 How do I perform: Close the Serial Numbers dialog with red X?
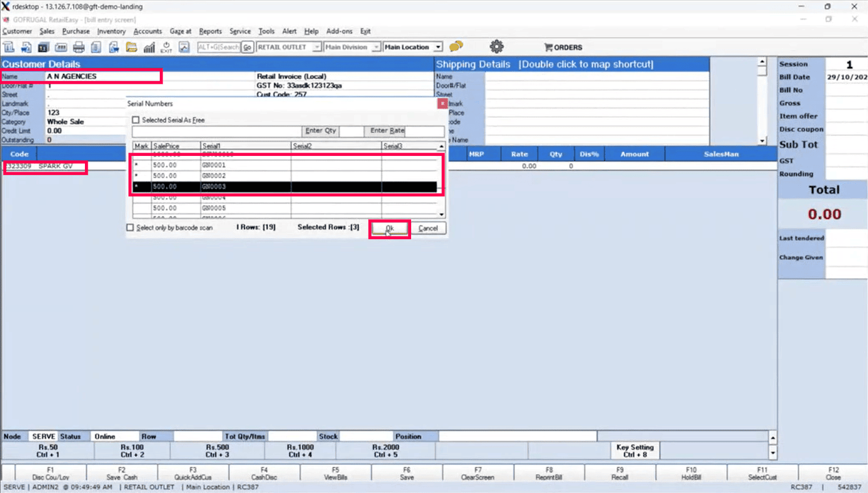click(442, 103)
